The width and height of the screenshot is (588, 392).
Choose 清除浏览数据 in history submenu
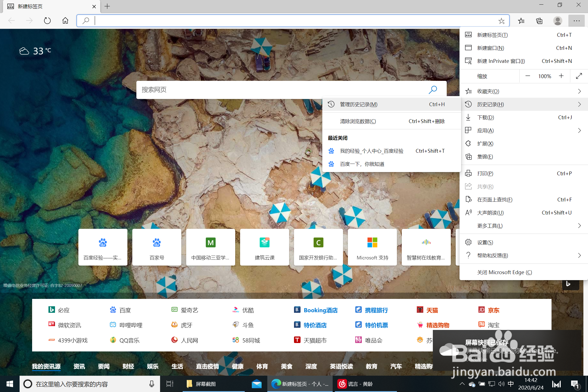click(391, 121)
